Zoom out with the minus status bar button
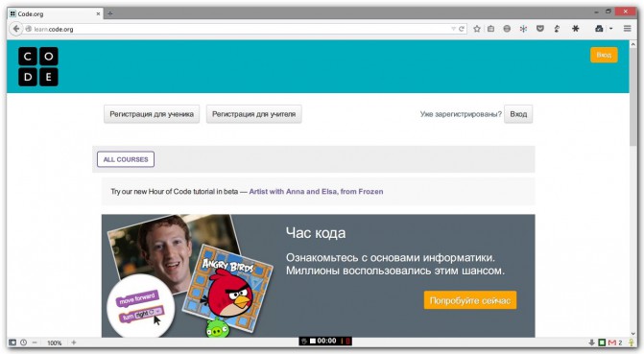Viewport: 644px width, 354px height. pyautogui.click(x=35, y=342)
